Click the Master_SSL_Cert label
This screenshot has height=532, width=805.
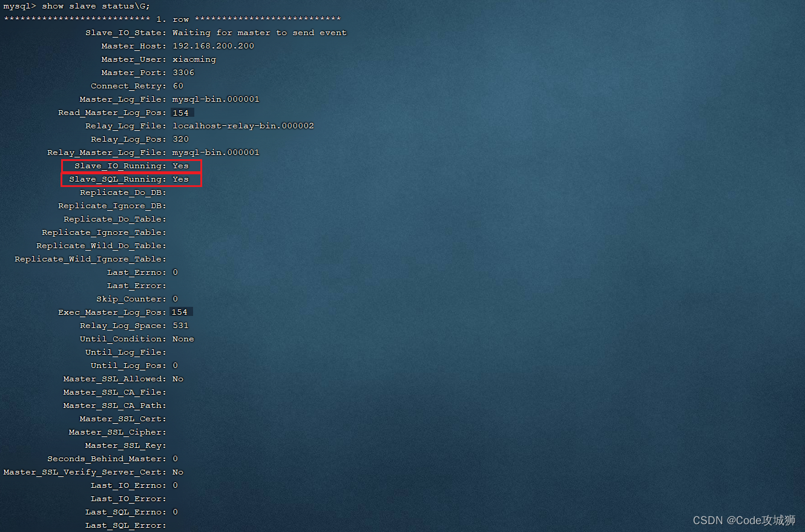pyautogui.click(x=123, y=419)
